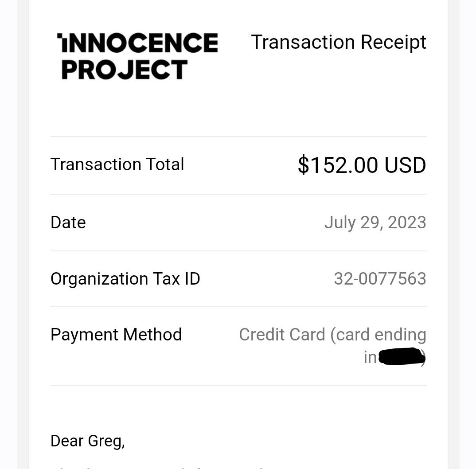This screenshot has width=476, height=469.
Task: Select the $152.00 USD amount
Action: [362, 165]
